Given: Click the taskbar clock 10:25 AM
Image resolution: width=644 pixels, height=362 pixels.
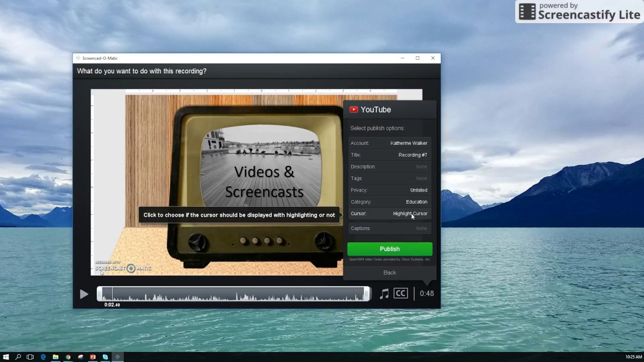Looking at the screenshot, I should [633, 357].
